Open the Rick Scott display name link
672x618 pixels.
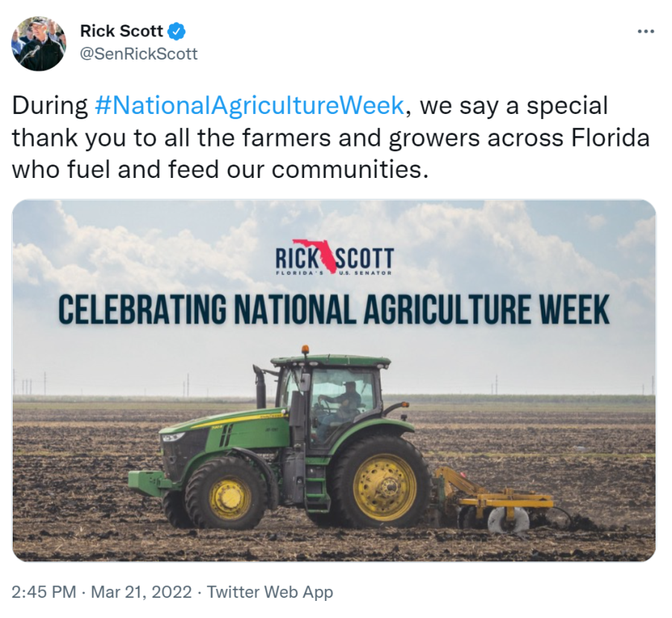point(121,31)
